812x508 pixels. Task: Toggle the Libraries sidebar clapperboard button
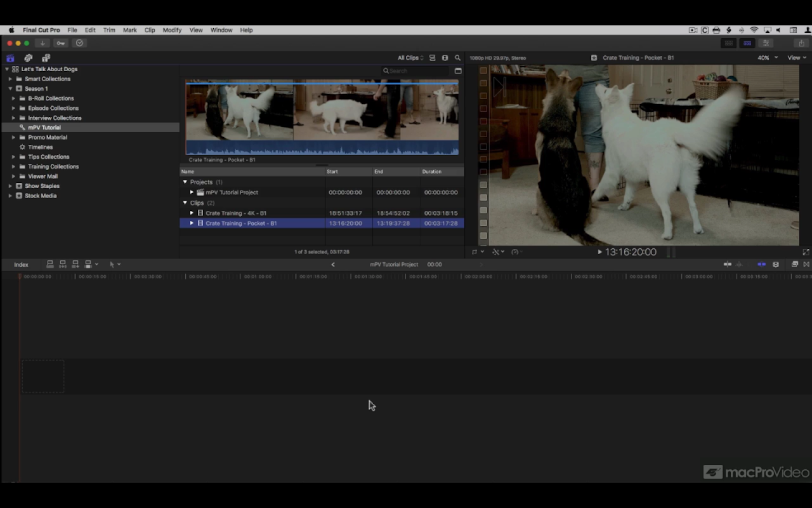10,58
